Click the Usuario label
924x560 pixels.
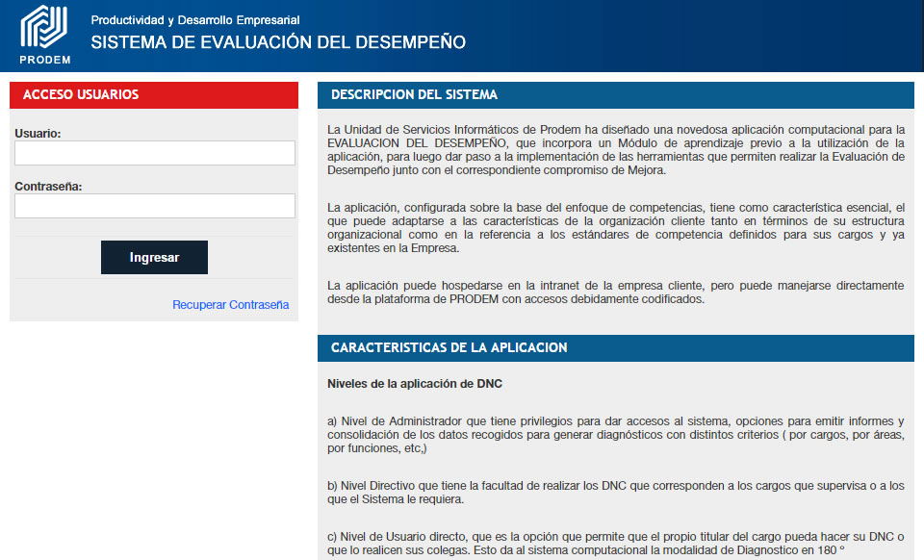[38, 134]
